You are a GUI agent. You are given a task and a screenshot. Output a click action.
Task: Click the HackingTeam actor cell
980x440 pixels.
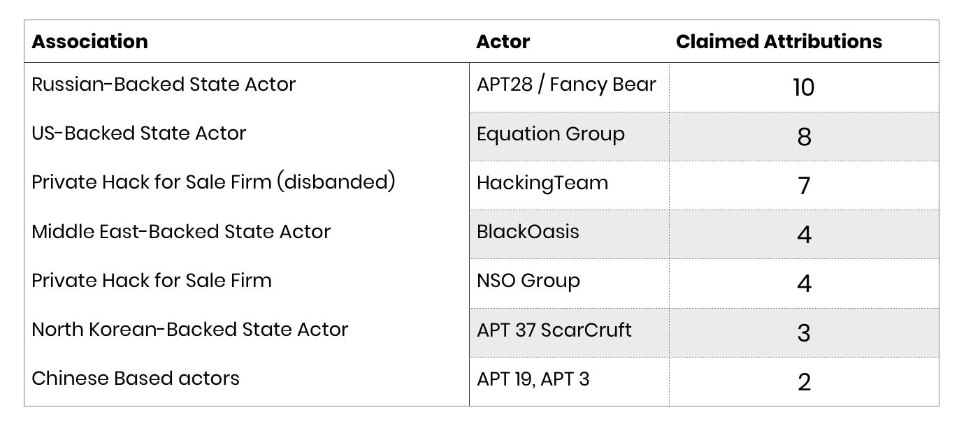(542, 183)
